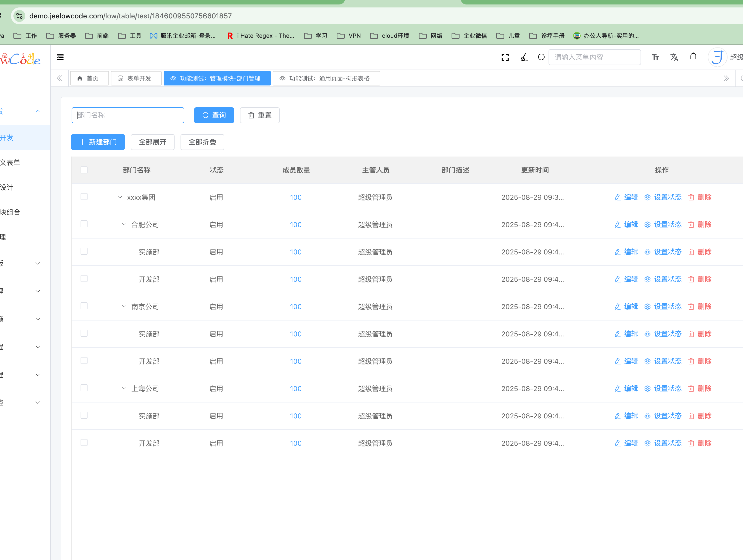Screen dimensions: 743x560
Task: Click the 请输入菜单内容 menu search field
Action: [x=594, y=57]
